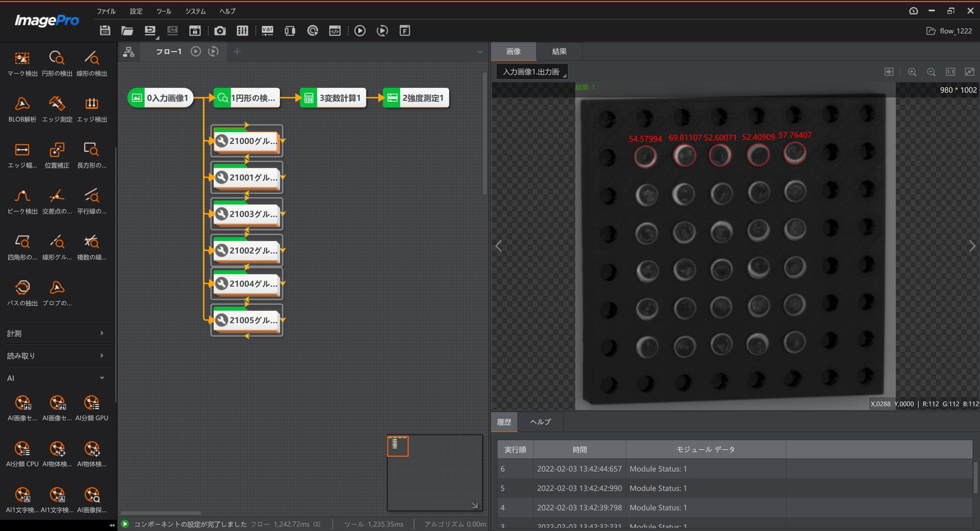Select the 3変数計算1 node

[333, 98]
